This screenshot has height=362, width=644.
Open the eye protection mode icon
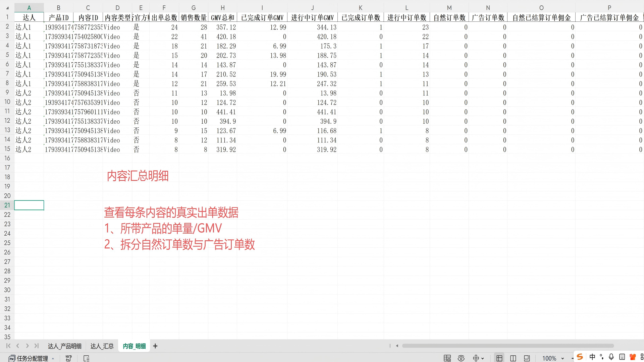click(461, 358)
